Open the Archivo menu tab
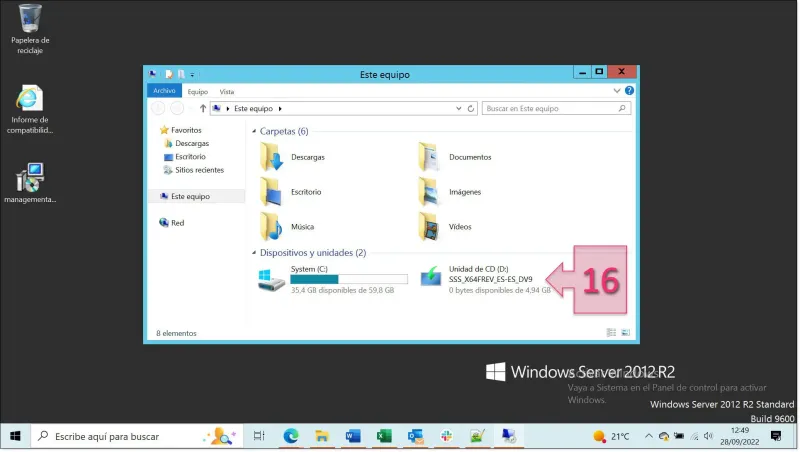800x452 pixels. 164,91
